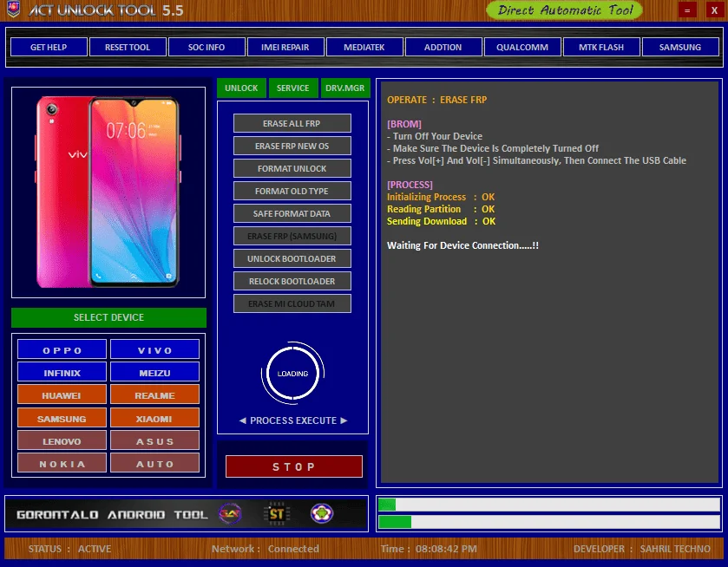Choose OPPO device brand
728x567 pixels.
tap(62, 350)
